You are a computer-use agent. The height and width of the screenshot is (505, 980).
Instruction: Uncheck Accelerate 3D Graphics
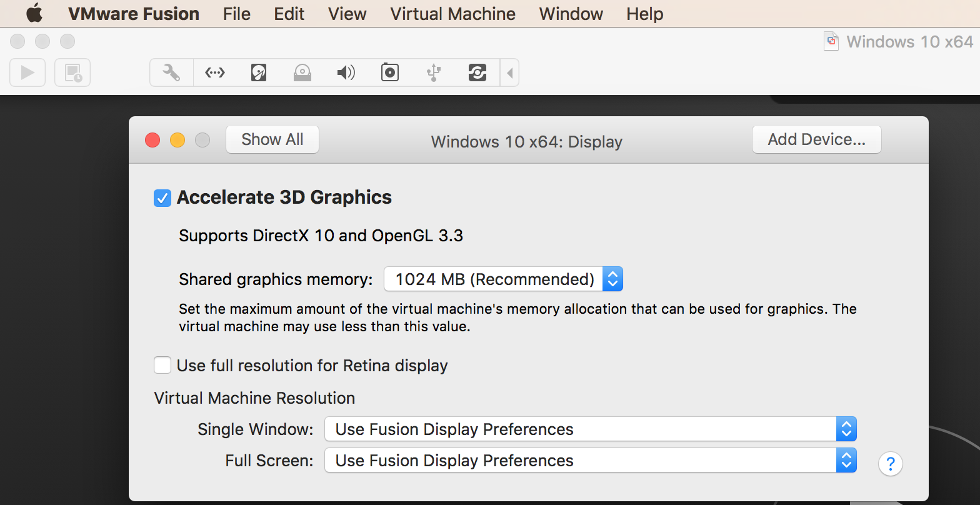162,198
